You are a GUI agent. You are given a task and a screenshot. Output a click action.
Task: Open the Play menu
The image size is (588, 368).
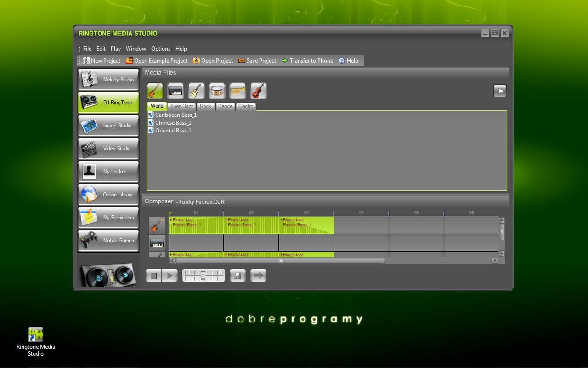pyautogui.click(x=116, y=49)
